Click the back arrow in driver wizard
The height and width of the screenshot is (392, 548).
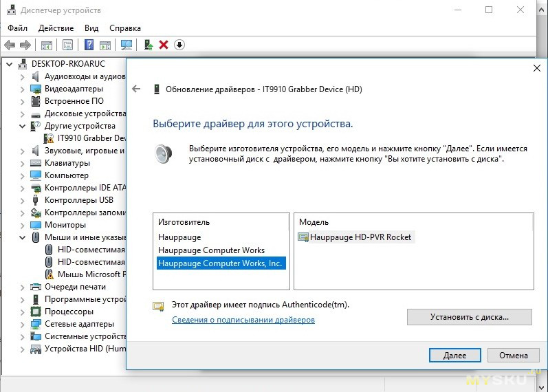click(x=136, y=89)
